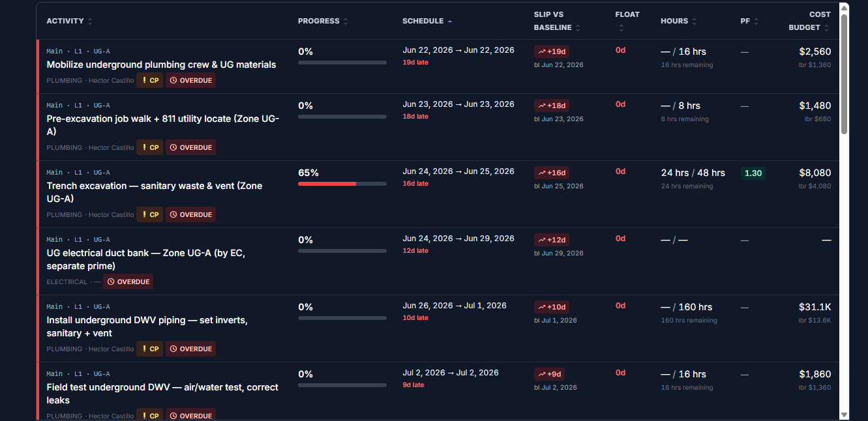Click the 65% trench excavation progress bar
Viewport: 868px width, 421px height.
click(x=342, y=184)
